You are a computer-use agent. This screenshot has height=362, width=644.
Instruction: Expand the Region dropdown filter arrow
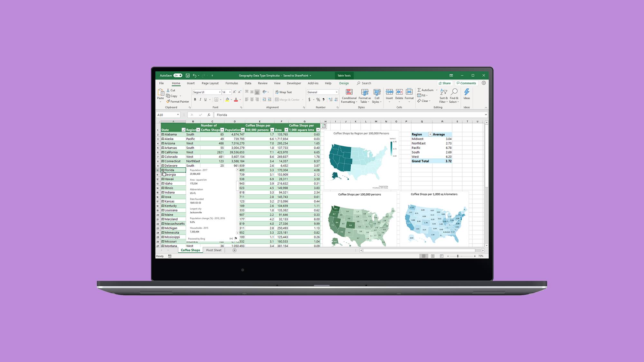[x=198, y=130]
